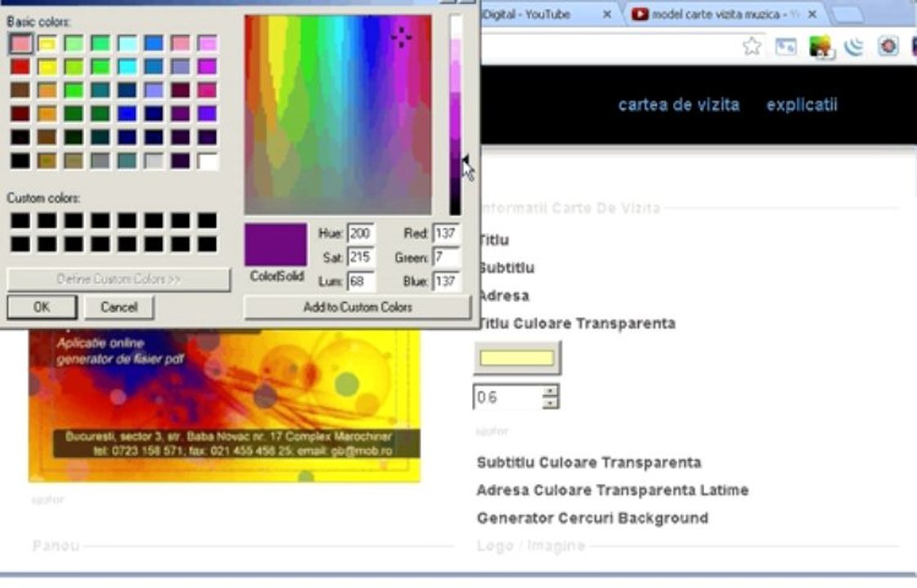The image size is (917, 588).
Task: Open a new browser tab
Action: pos(847,15)
